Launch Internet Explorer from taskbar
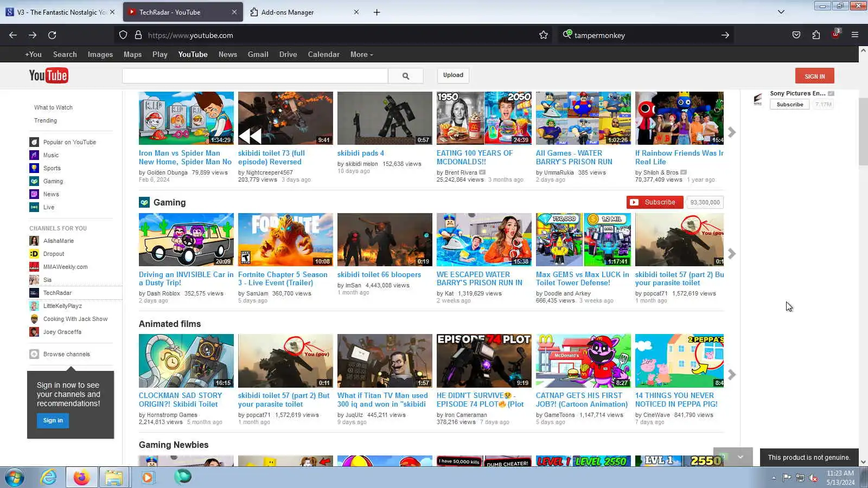 pyautogui.click(x=49, y=478)
